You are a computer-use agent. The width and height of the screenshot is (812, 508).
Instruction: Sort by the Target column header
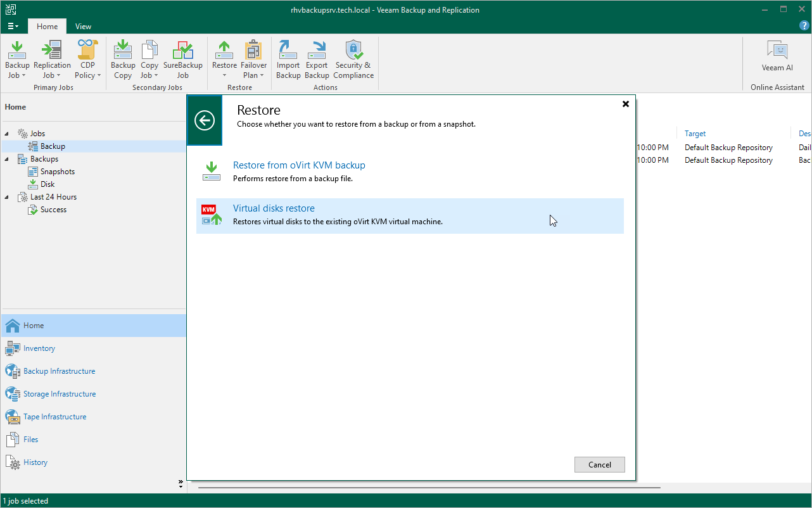click(x=695, y=134)
